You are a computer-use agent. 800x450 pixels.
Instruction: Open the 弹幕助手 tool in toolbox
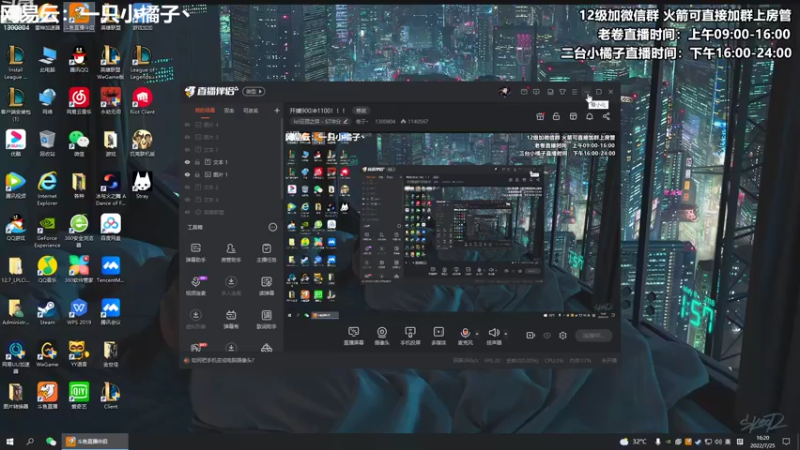[x=195, y=253]
